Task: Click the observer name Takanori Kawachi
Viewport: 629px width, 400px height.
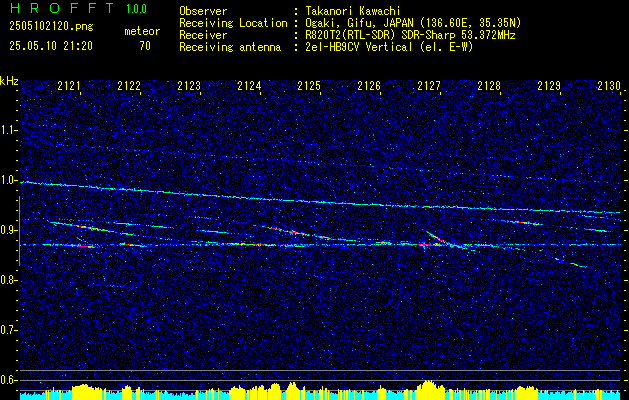Action: coord(353,11)
